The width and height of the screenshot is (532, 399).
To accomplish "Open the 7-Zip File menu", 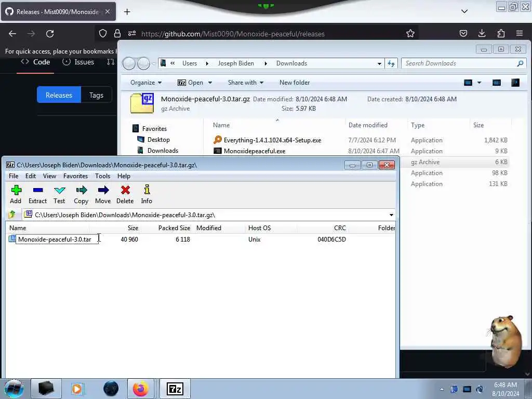I will (x=14, y=176).
